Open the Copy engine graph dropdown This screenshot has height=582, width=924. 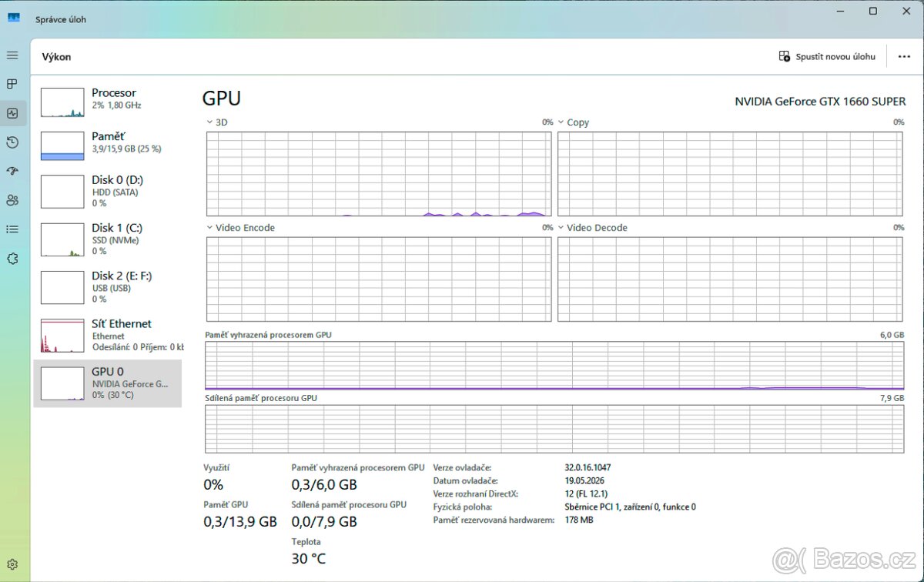pos(561,122)
